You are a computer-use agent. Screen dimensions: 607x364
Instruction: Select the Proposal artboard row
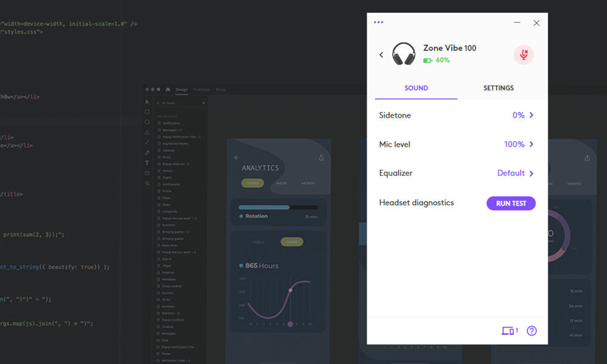pyautogui.click(x=166, y=273)
